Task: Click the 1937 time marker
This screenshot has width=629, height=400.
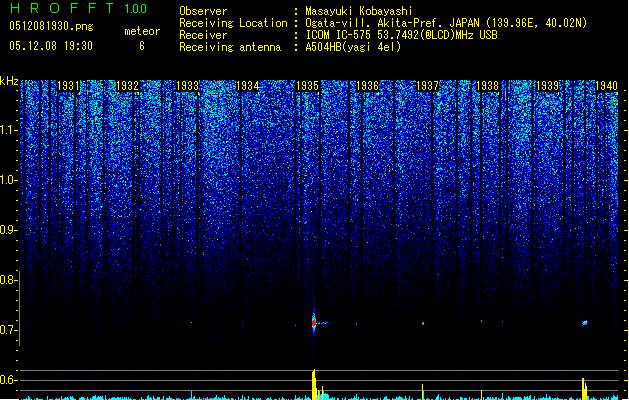Action: 428,86
